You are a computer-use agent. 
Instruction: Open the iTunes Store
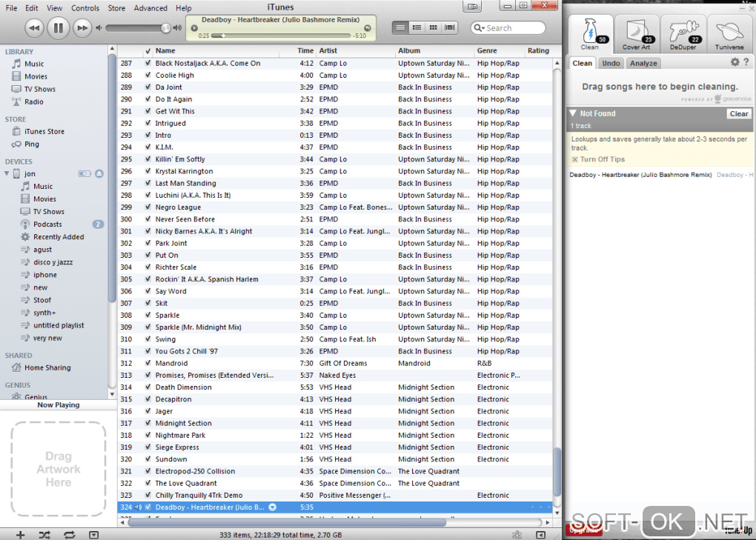point(44,132)
